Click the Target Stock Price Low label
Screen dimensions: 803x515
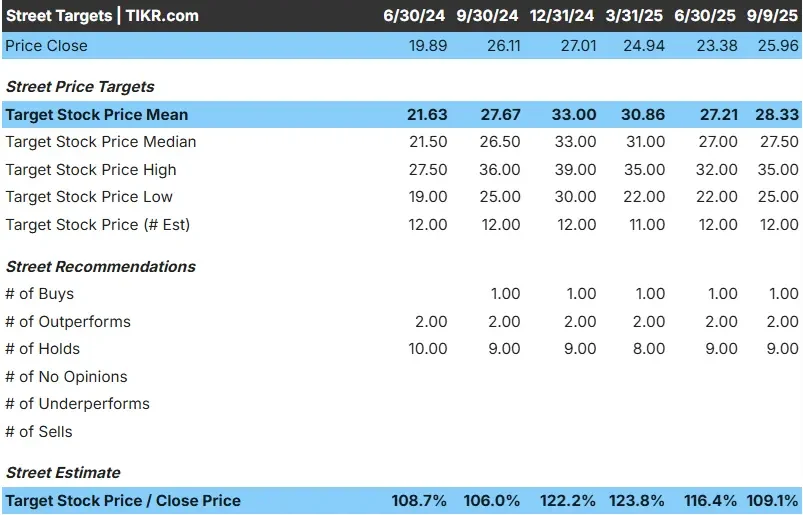coord(89,197)
